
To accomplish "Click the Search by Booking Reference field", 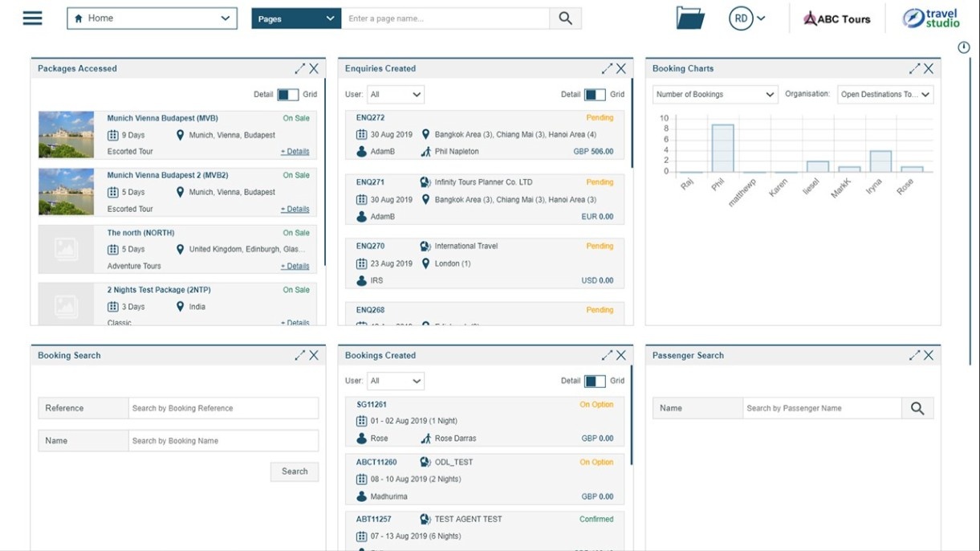I will 223,409.
